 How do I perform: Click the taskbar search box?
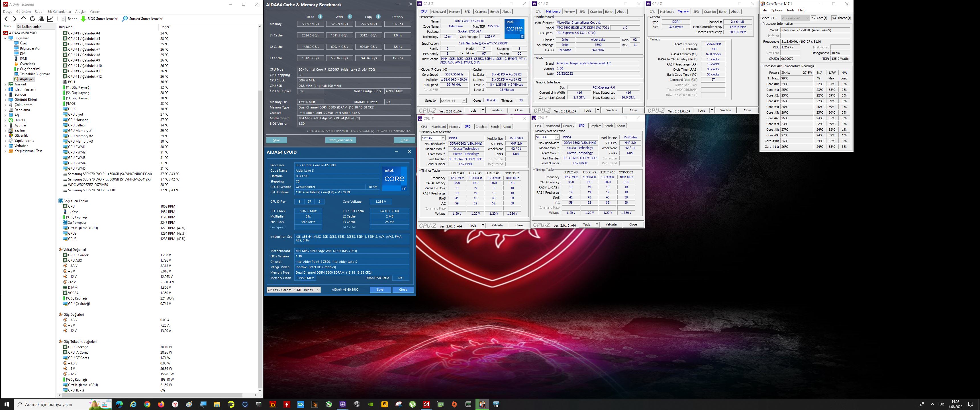click(63, 404)
